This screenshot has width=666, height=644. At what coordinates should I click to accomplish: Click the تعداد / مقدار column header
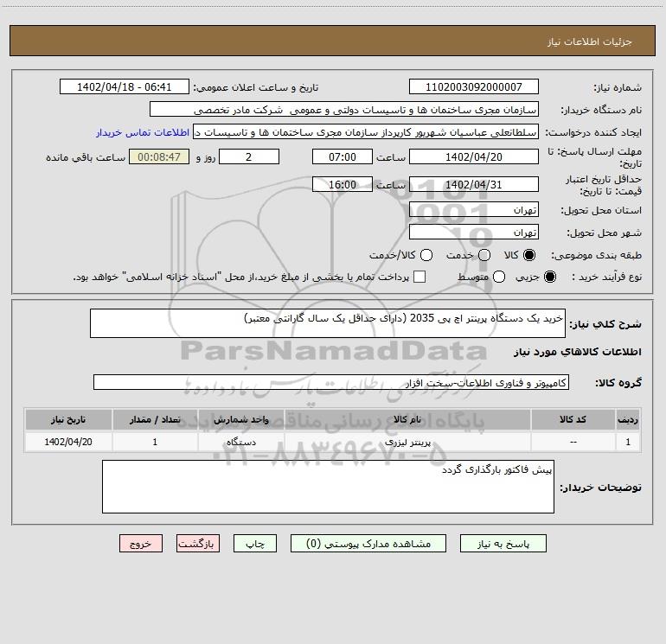tap(155, 419)
